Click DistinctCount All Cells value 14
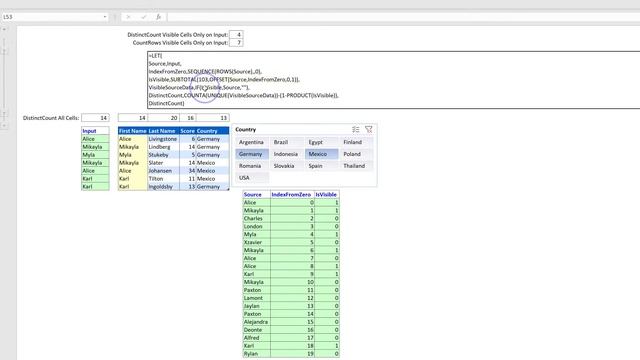 point(95,118)
